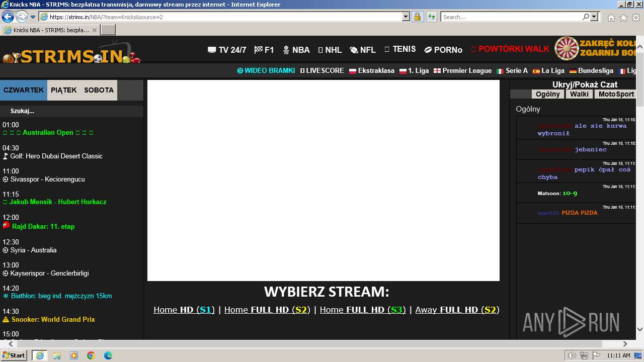Click the horizontal scrollbar right arrow
This screenshot has height=362, width=644.
[x=625, y=344]
